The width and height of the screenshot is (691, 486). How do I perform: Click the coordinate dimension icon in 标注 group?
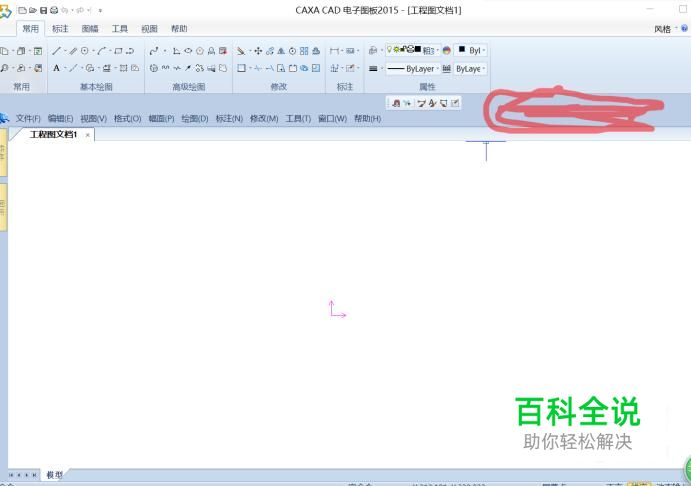[x=334, y=68]
